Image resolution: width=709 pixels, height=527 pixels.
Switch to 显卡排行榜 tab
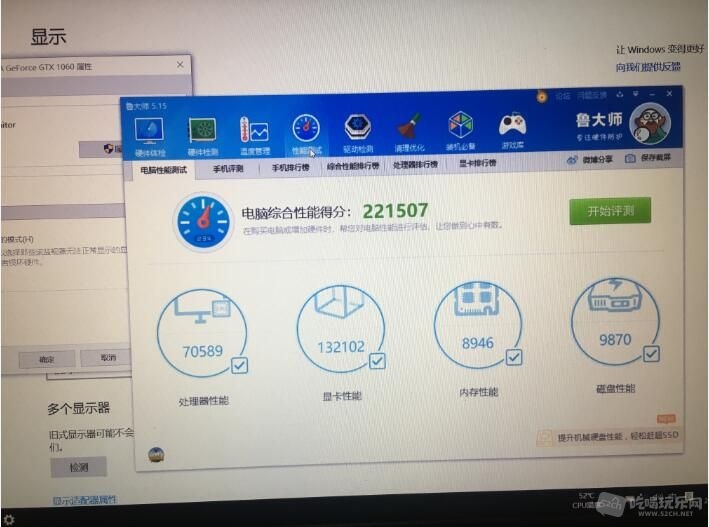(x=477, y=163)
